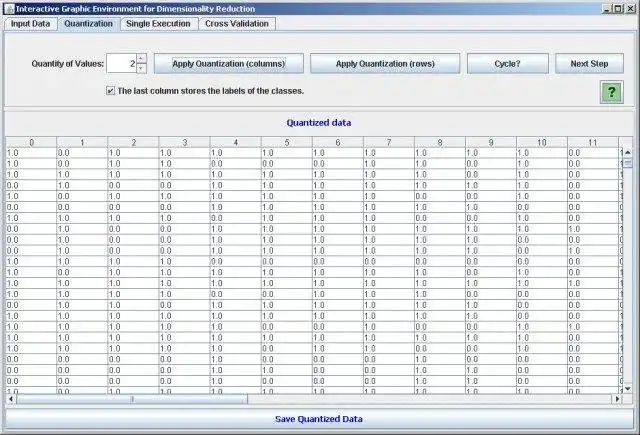This screenshot has width=640, height=435.
Task: Toggle the last column stores labels checkbox
Action: point(110,91)
